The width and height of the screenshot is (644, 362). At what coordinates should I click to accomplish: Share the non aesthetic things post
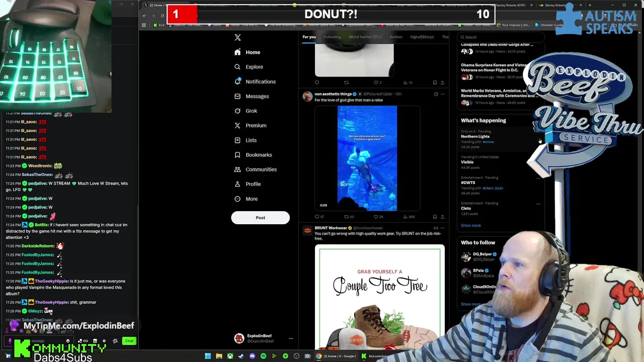point(442,217)
